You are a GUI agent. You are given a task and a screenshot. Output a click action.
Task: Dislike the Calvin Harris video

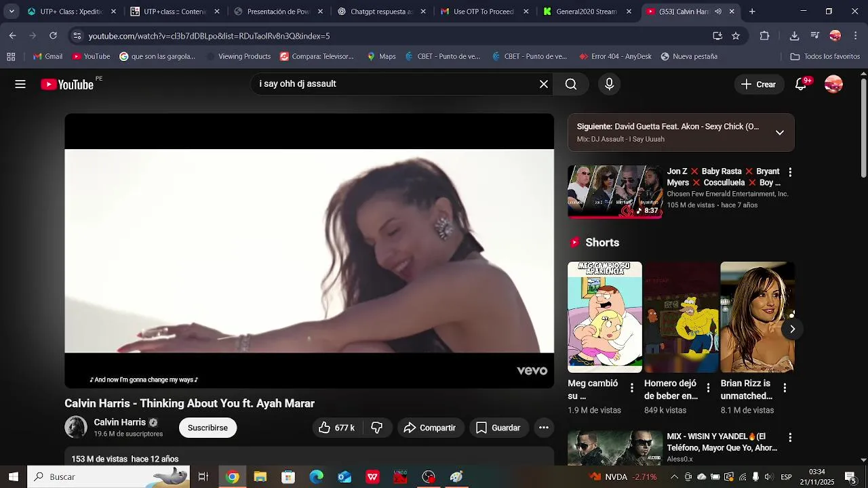(377, 428)
